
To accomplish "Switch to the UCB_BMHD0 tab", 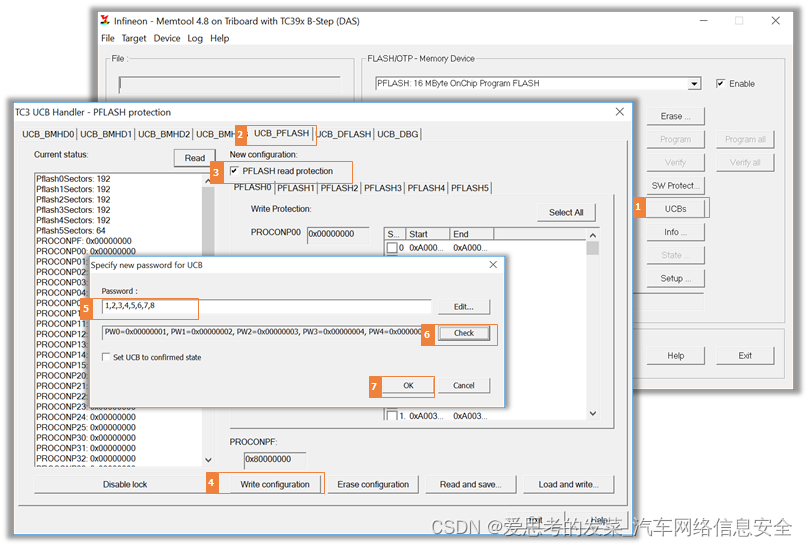I will (48, 134).
